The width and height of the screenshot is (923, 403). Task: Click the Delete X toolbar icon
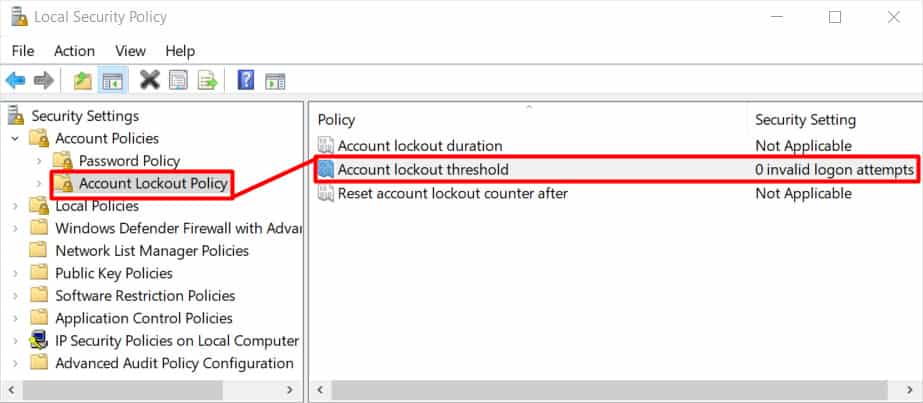click(x=150, y=80)
